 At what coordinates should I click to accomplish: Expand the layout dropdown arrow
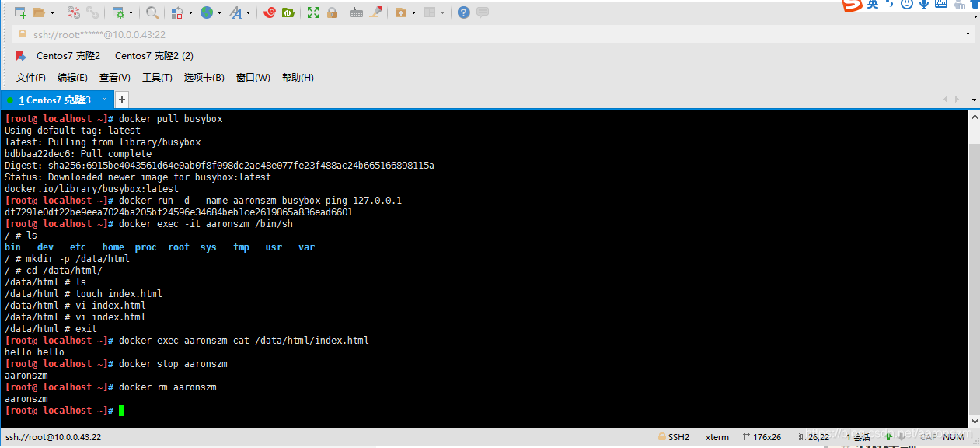click(x=443, y=12)
